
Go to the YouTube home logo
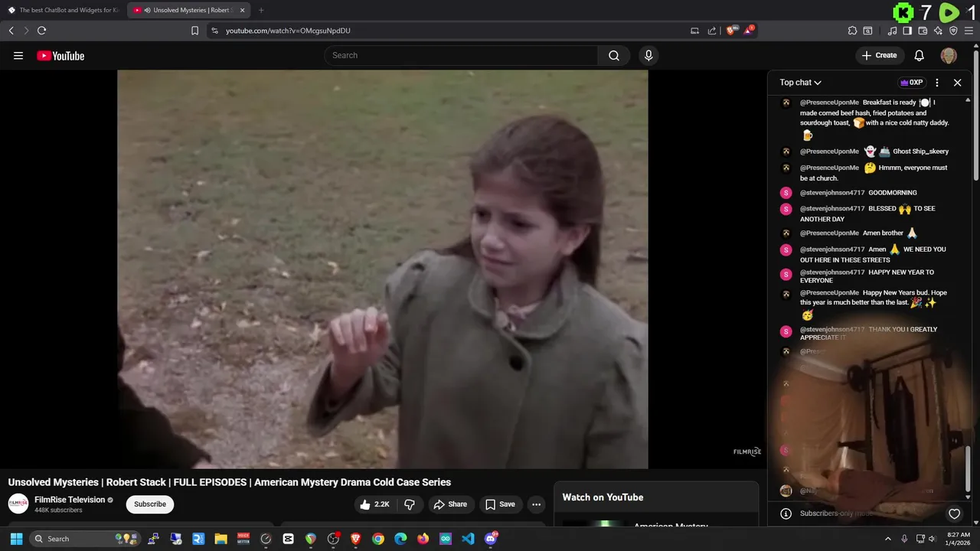(60, 56)
